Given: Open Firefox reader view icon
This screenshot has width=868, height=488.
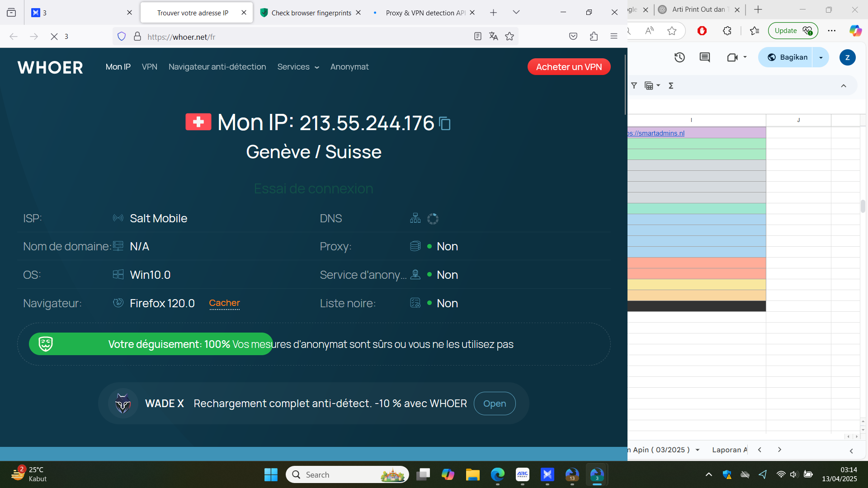Looking at the screenshot, I should [477, 37].
